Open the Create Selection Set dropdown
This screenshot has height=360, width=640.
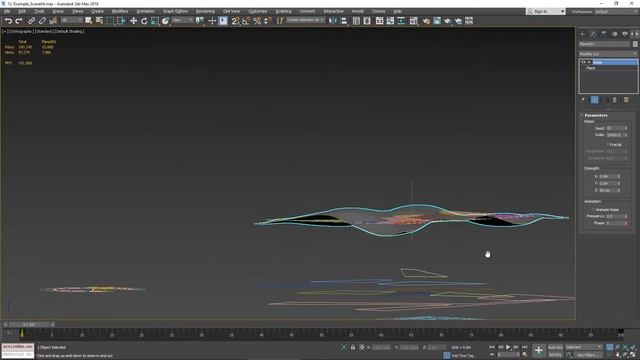click(306, 20)
